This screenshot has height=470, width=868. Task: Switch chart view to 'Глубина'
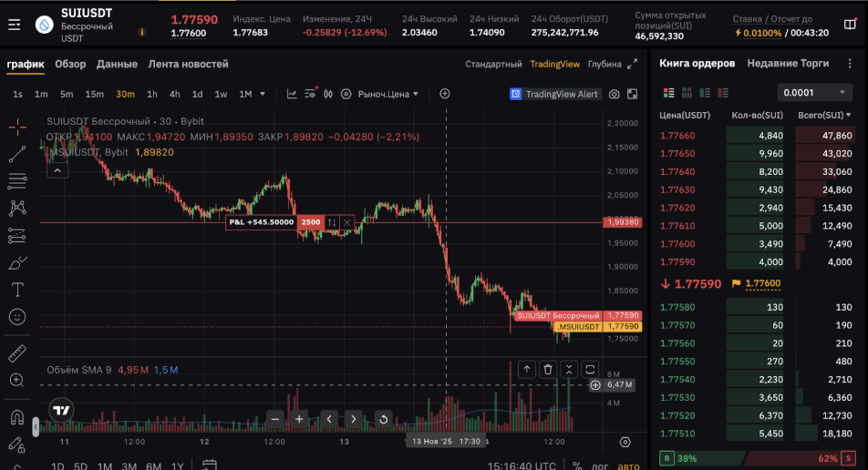click(604, 65)
